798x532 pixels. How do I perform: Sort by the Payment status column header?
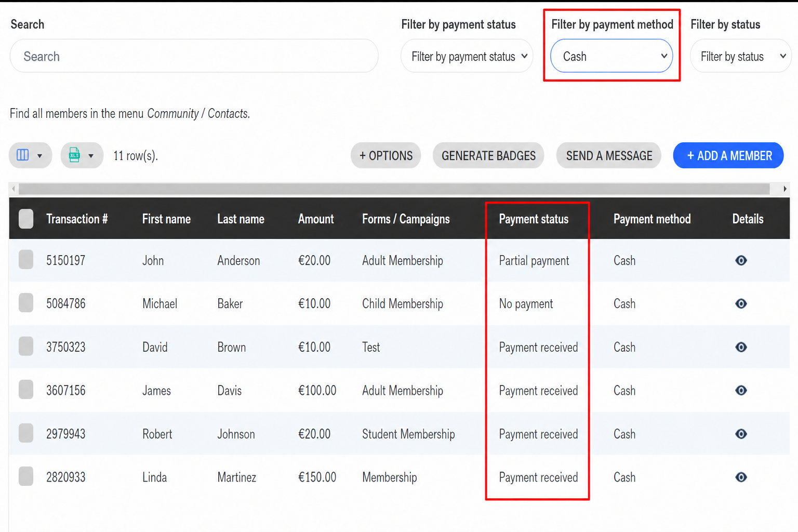(534, 219)
